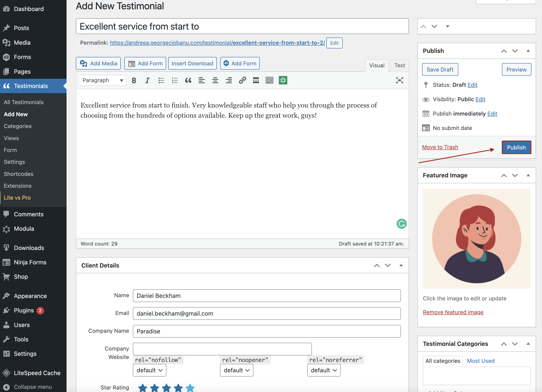The width and height of the screenshot is (542, 392).
Task: Click the unordered list icon
Action: (x=161, y=80)
